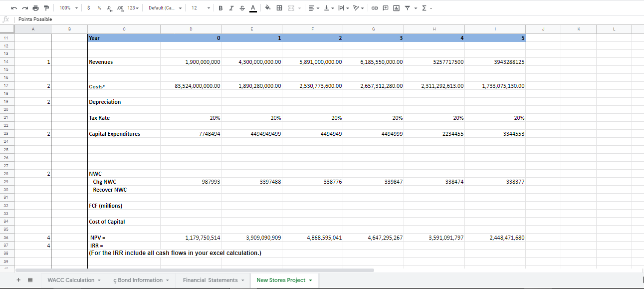Format selection as currency
Screen dimensions: 644x289
click(88, 7)
